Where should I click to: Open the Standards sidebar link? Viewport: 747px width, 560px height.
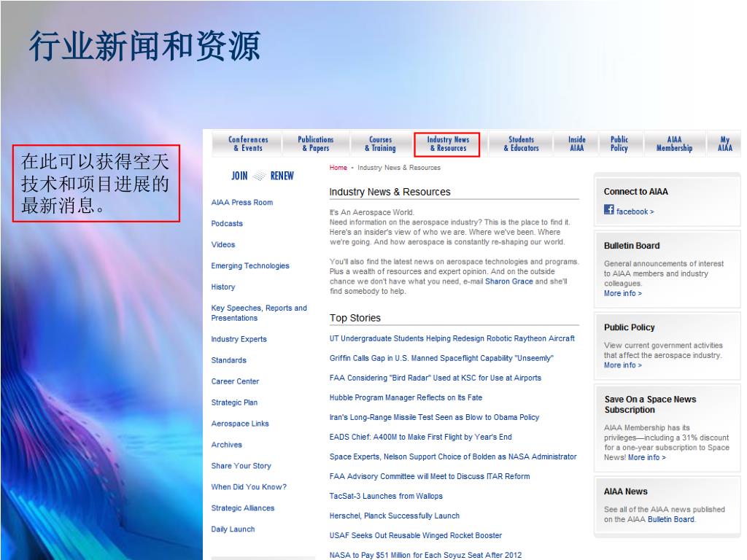[x=228, y=360]
